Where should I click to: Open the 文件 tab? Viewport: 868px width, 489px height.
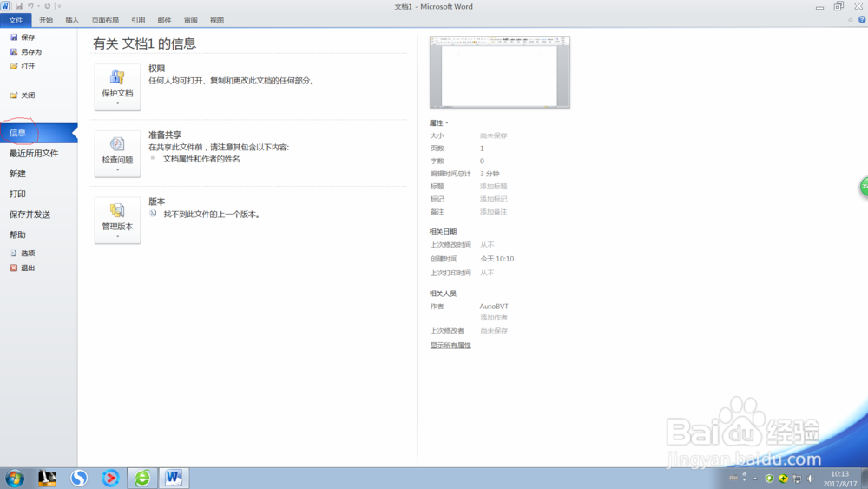tap(16, 20)
